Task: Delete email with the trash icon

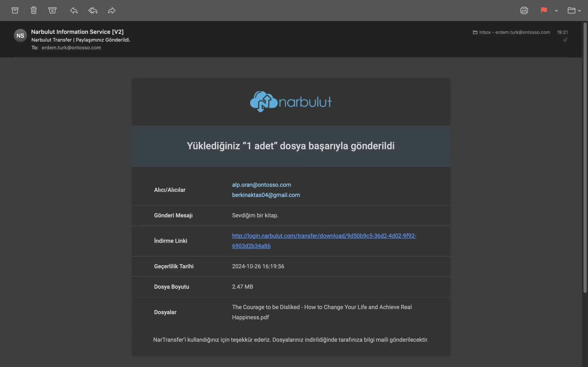Action: (x=34, y=11)
